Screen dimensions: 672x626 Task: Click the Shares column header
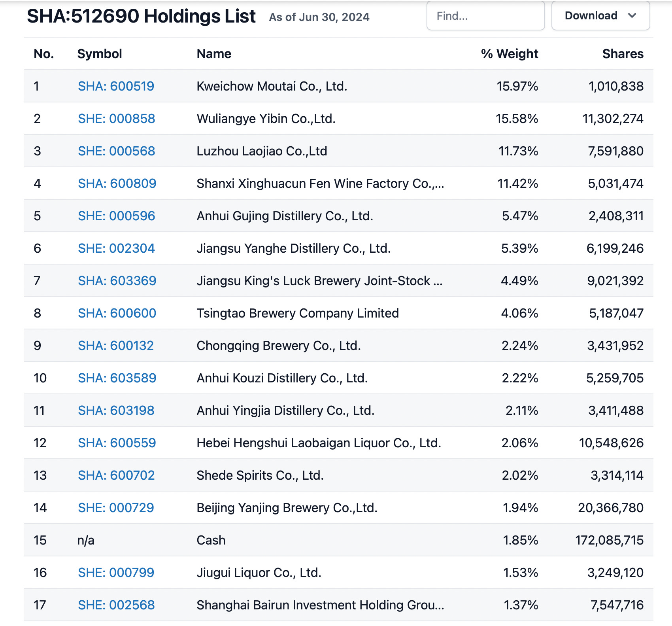(x=623, y=54)
